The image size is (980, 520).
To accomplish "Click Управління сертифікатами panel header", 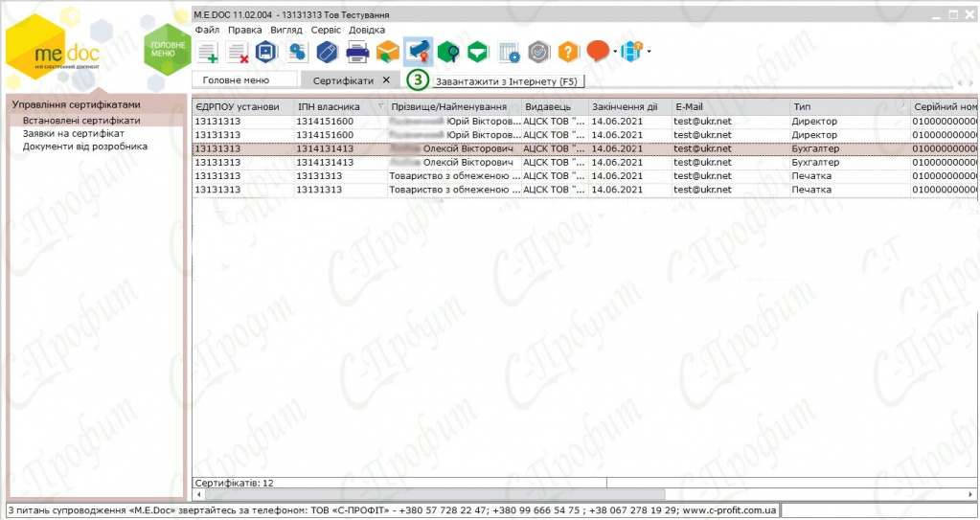I will click(77, 104).
